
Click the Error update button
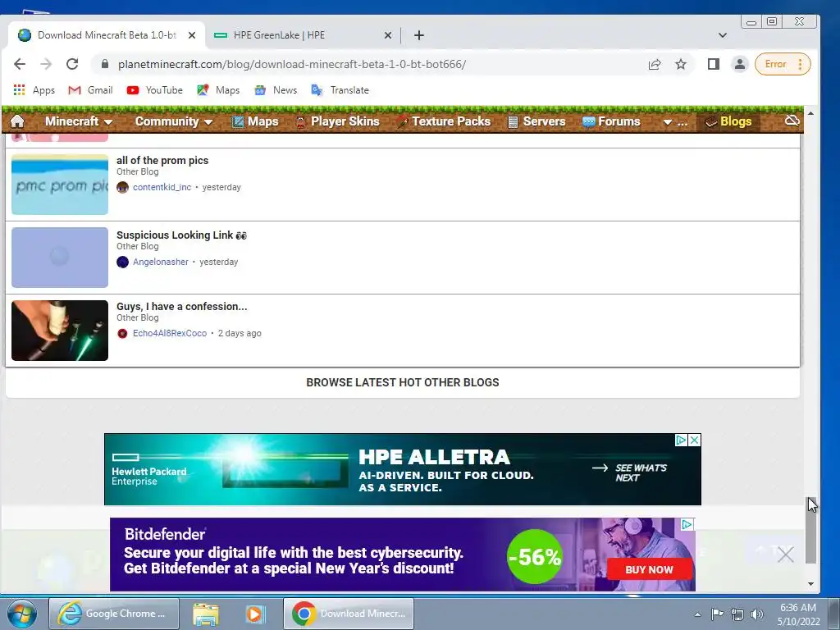782,64
